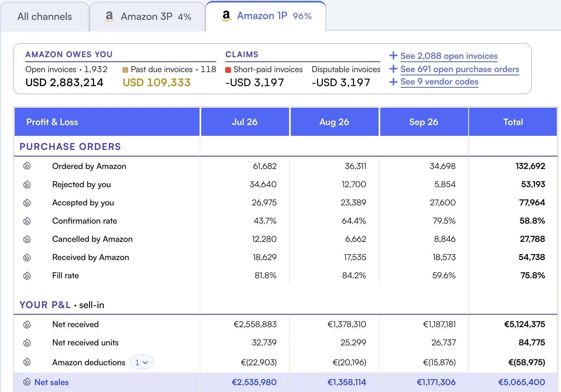Click the Profit & Loss header
Viewport: 561px width, 392px height.
click(107, 122)
